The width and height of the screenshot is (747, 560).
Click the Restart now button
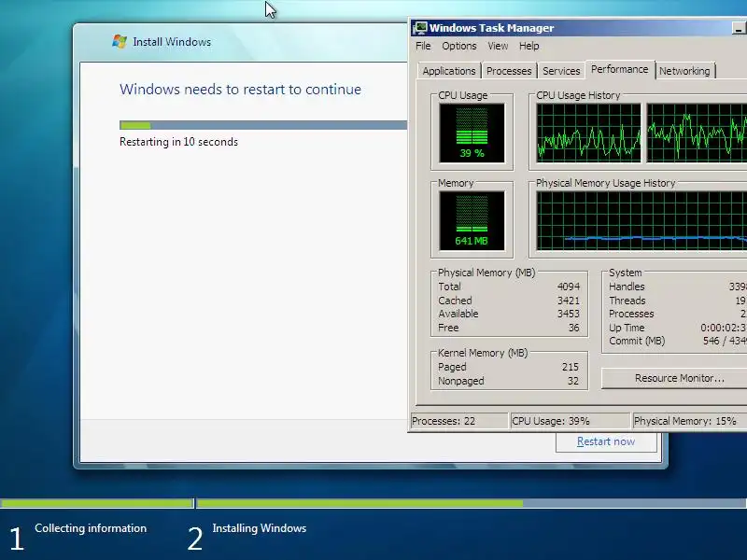(x=606, y=441)
